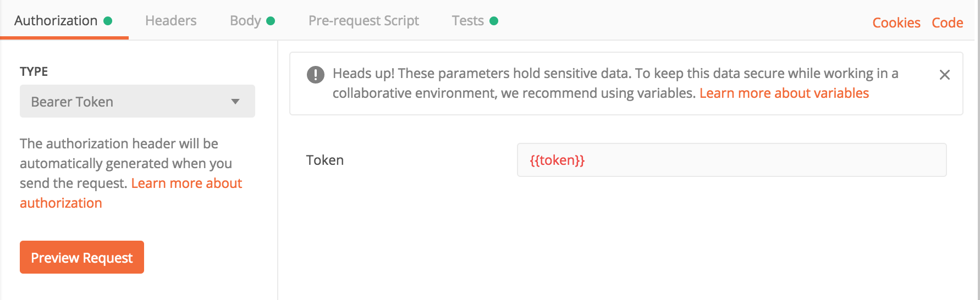980x300 pixels.
Task: Select the Authorization tab
Action: pos(56,21)
